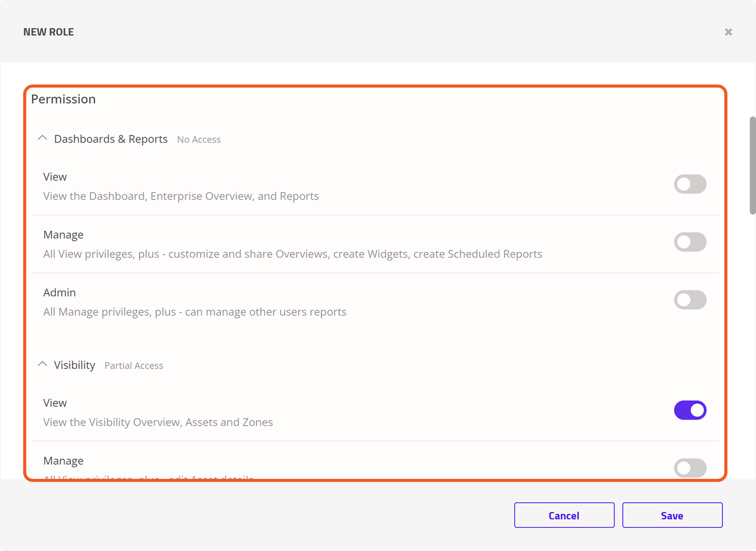Viewport: 756px width, 551px height.
Task: Click the No Access status label
Action: click(199, 140)
